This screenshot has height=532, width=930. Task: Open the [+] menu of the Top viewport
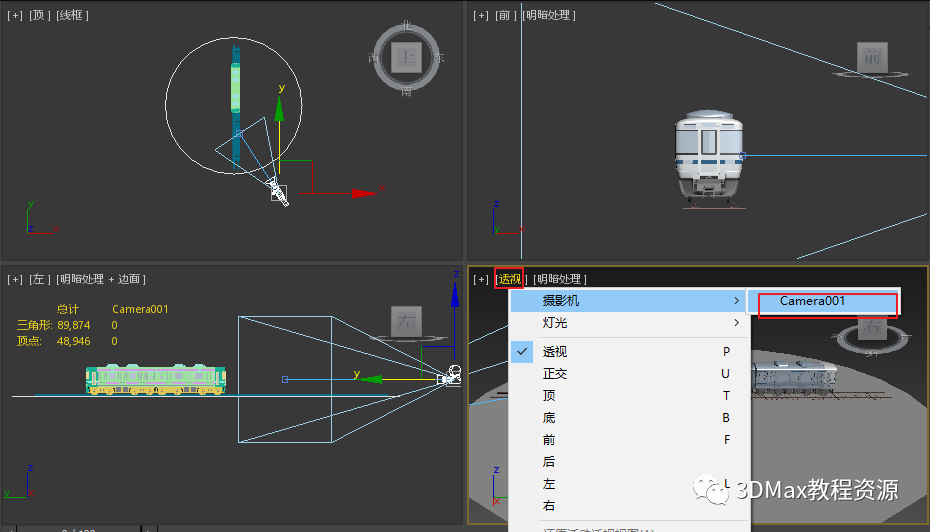[x=14, y=15]
